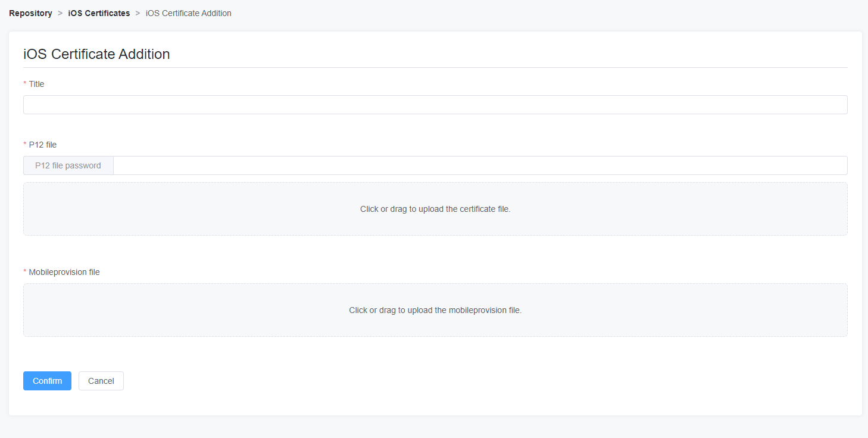
Task: Focus the Title input field
Action: (435, 105)
